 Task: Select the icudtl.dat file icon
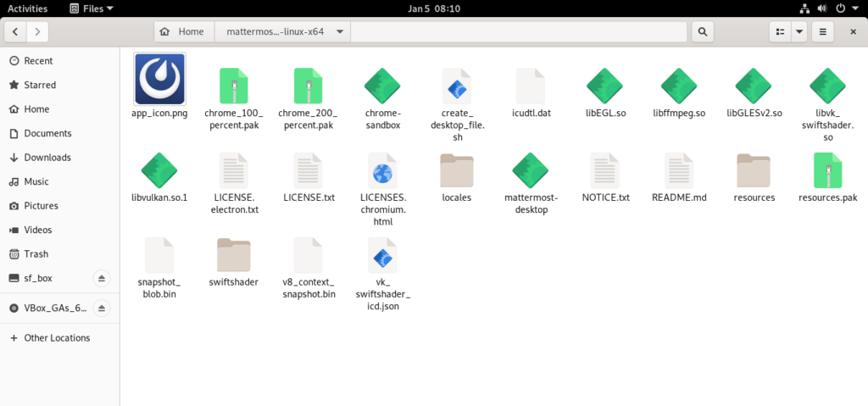tap(531, 86)
